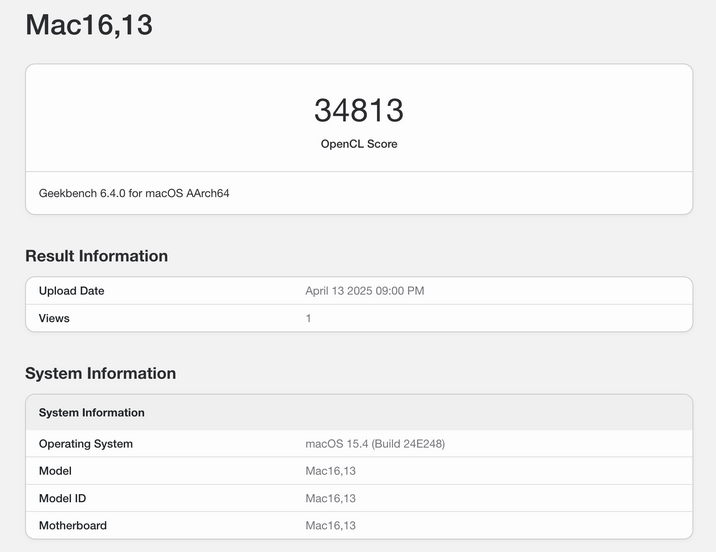Click the Mac16,13 page title
This screenshot has width=716, height=552.
click(88, 25)
